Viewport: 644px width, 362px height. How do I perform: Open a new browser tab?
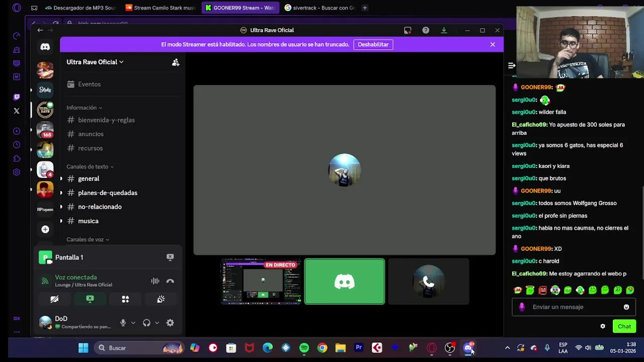(x=365, y=8)
